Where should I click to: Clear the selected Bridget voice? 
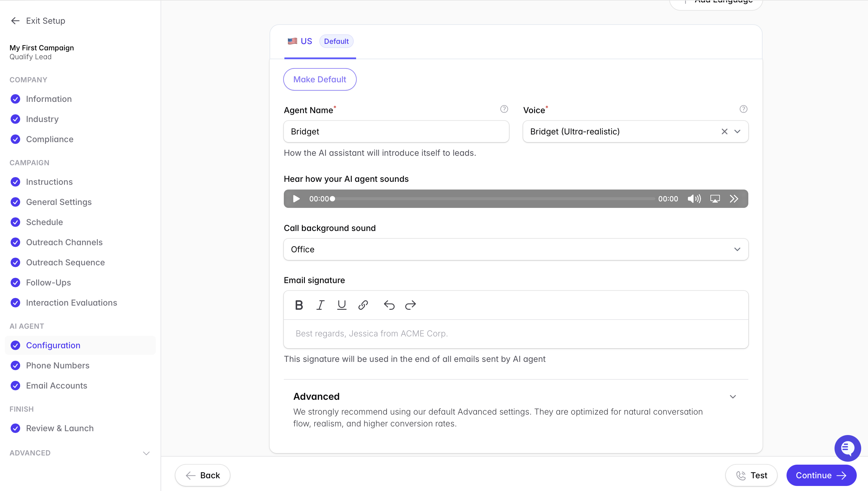tap(724, 131)
